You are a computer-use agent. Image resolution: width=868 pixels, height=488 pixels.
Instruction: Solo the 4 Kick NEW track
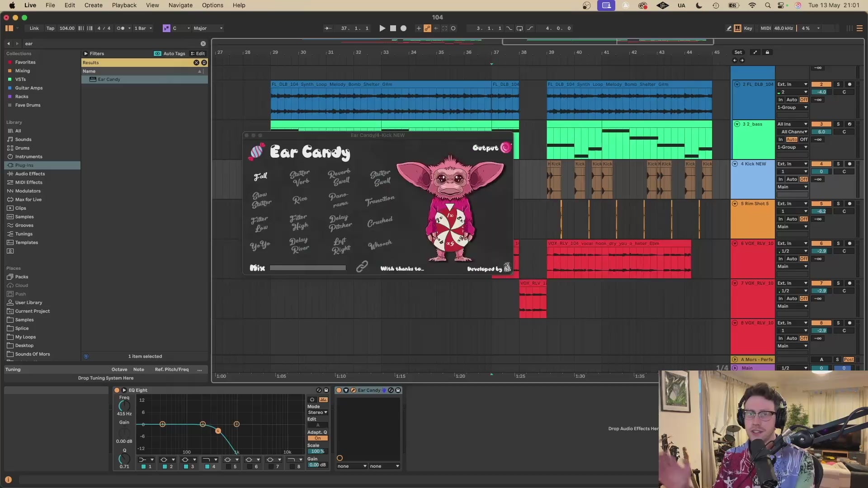pos(838,164)
